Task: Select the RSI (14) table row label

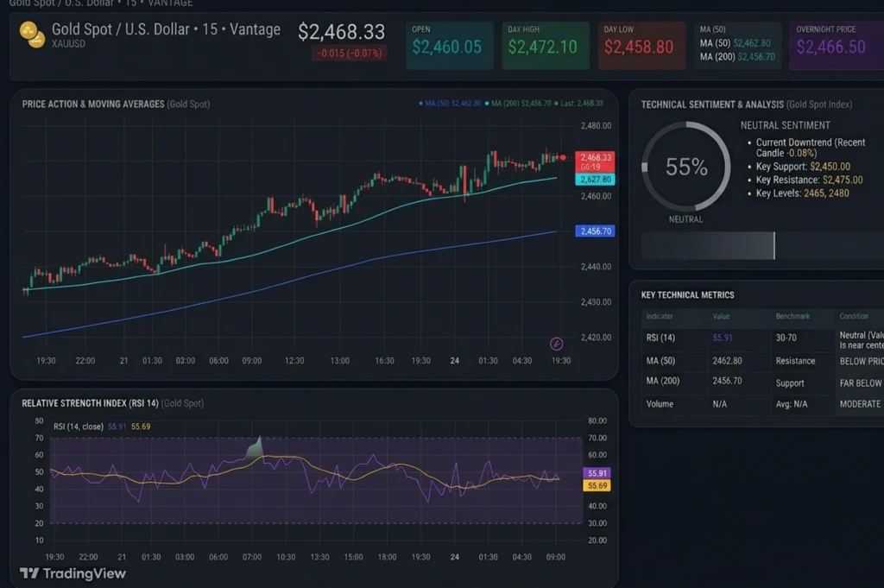Action: point(660,338)
